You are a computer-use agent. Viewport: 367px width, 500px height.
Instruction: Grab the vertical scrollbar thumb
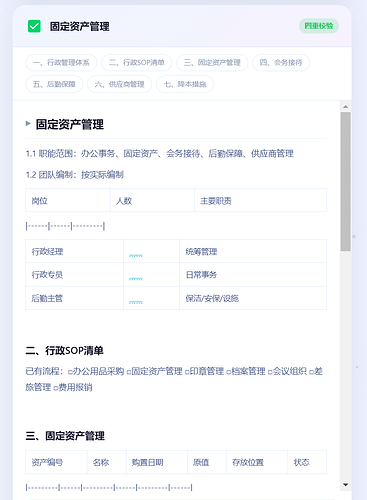[345, 181]
